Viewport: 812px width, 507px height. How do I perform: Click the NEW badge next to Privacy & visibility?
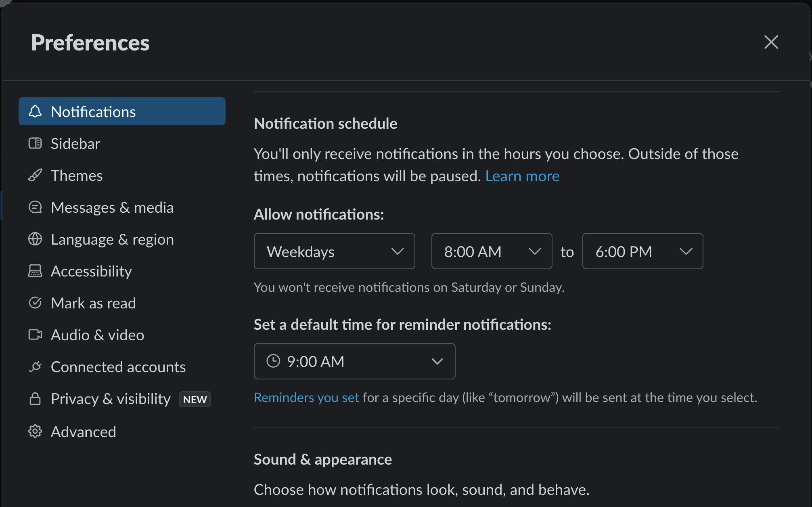[195, 399]
